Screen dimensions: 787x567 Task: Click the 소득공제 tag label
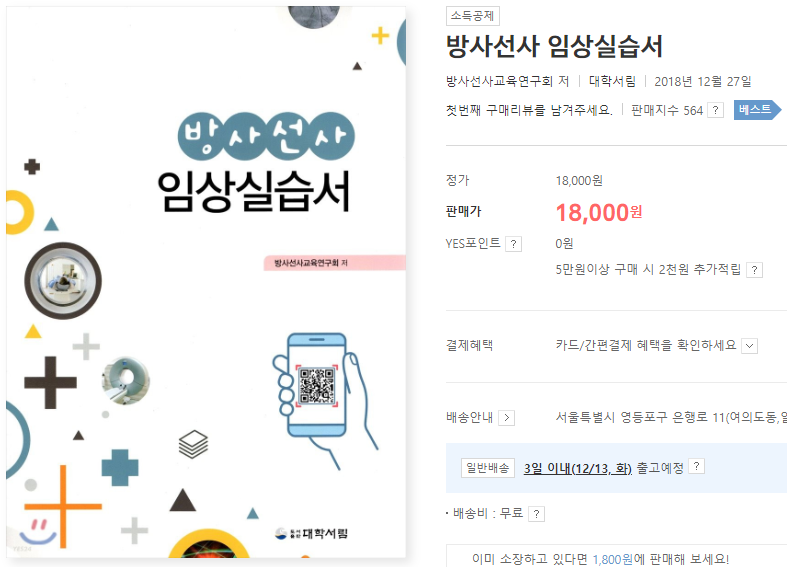(472, 16)
